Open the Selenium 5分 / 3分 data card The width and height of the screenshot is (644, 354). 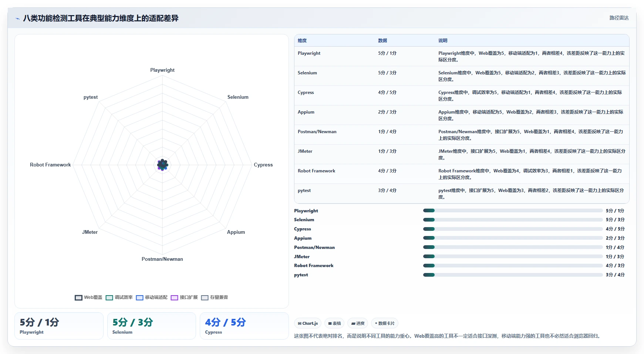pos(151,326)
